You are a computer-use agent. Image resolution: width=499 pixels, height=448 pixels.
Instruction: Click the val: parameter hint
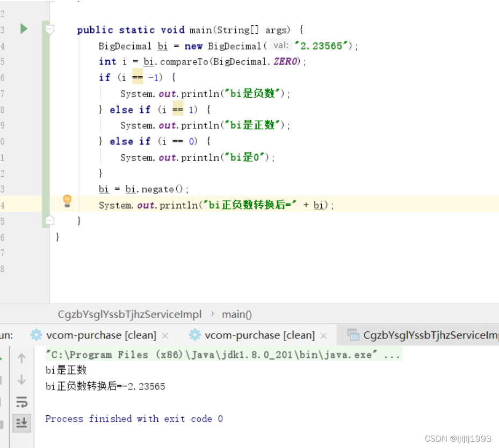tap(281, 45)
